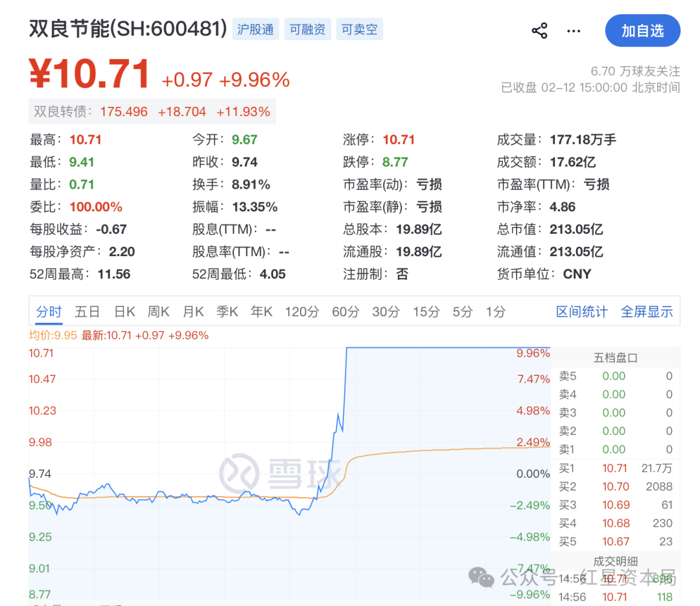Click 全屏显示 to view fullscreen

646,311
